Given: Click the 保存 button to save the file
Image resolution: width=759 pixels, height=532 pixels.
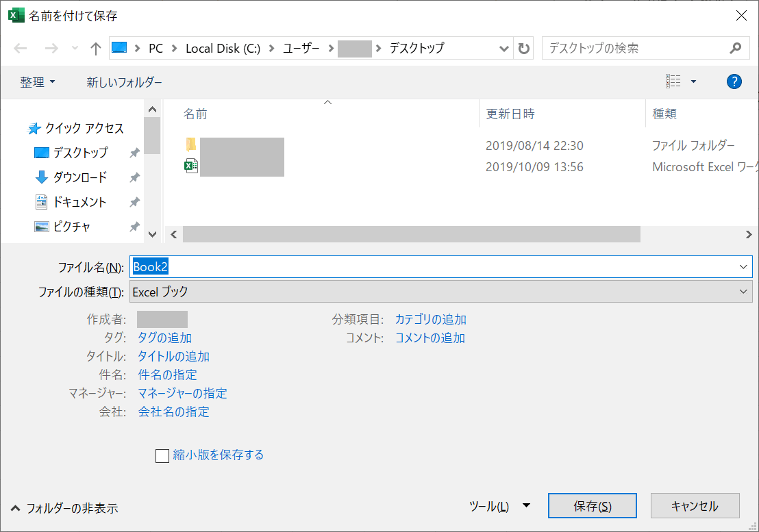Looking at the screenshot, I should [x=592, y=505].
